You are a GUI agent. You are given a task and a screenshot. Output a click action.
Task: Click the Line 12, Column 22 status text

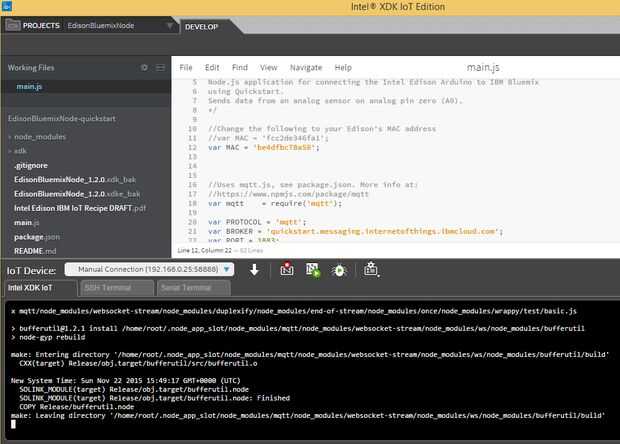(204, 250)
